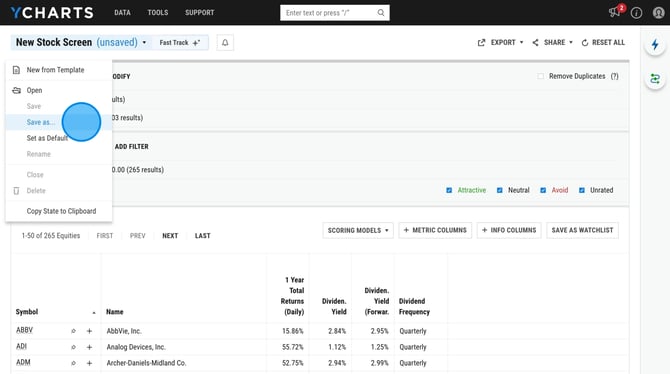Click the Export arrow icon
Image resolution: width=670 pixels, height=374 pixels.
[482, 42]
